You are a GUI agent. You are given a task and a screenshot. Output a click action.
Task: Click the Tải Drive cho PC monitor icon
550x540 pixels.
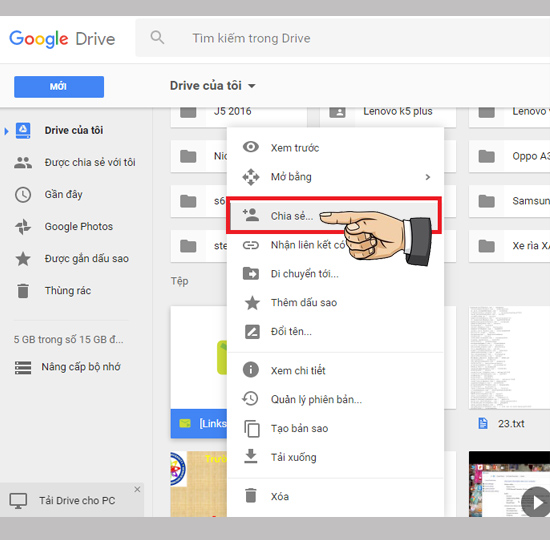18,501
